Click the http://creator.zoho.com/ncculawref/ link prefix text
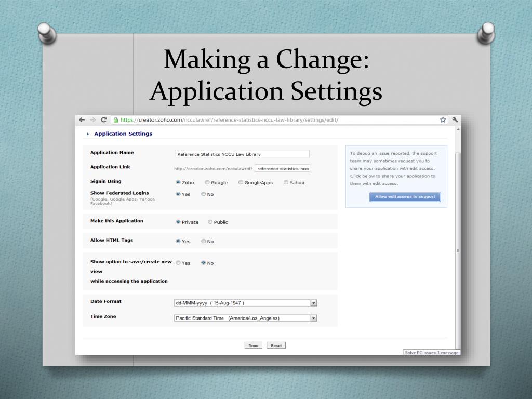Screen dimensions: 532x399 213,169
